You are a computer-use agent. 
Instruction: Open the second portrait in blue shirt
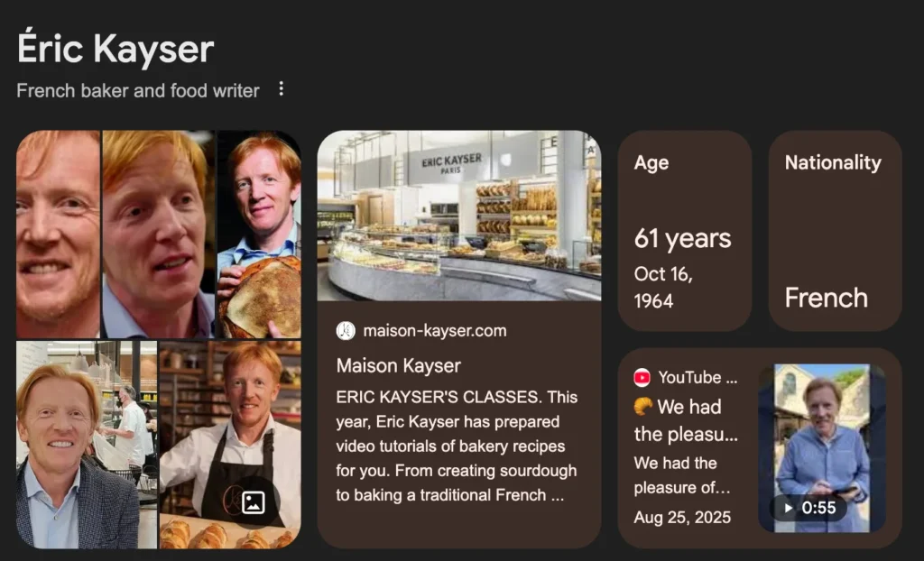[x=159, y=234]
